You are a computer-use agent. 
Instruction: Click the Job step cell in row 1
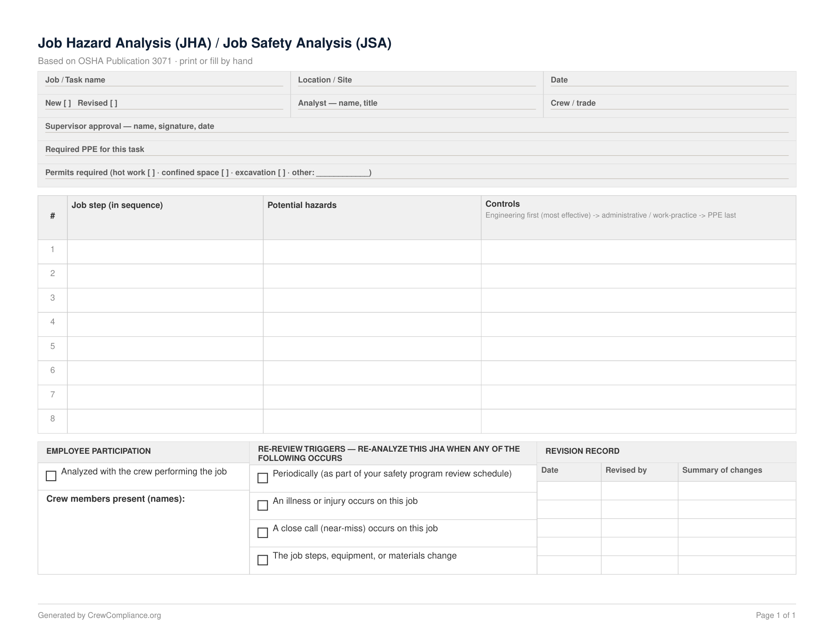click(165, 252)
